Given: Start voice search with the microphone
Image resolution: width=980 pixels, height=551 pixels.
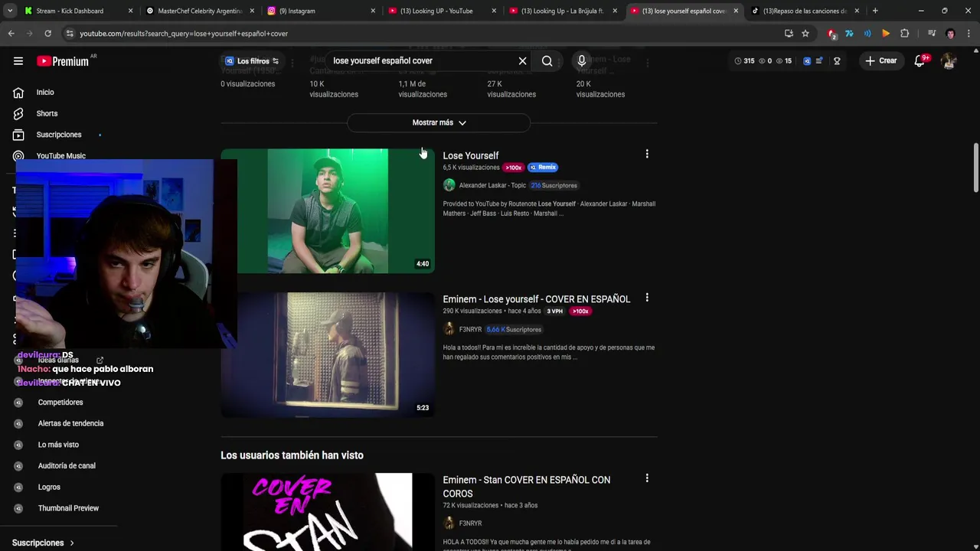Looking at the screenshot, I should (x=582, y=60).
